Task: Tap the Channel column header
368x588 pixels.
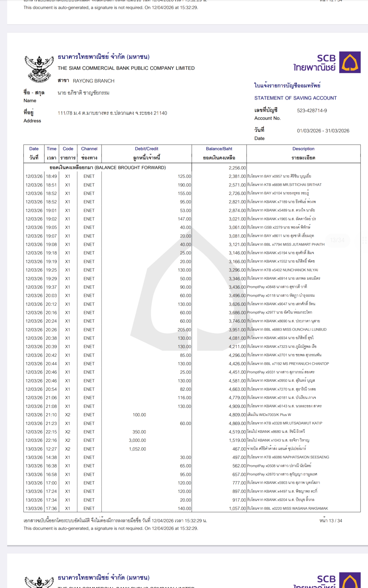Action: (x=89, y=153)
